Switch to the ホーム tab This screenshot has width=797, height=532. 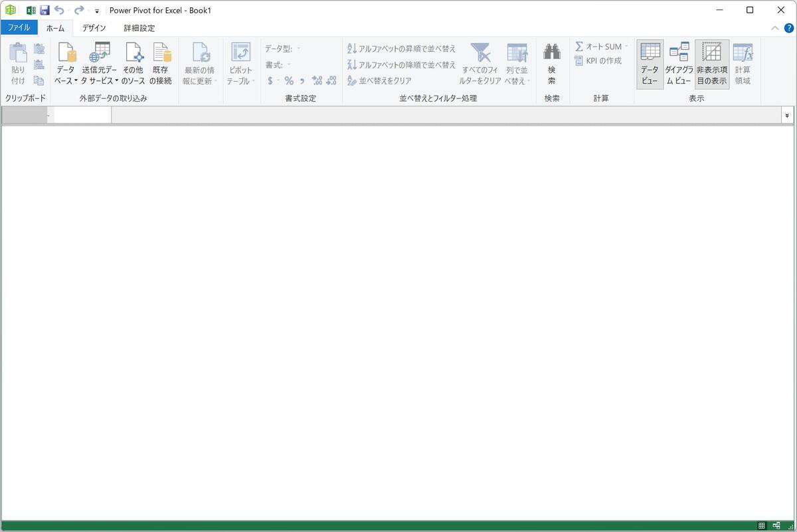55,28
